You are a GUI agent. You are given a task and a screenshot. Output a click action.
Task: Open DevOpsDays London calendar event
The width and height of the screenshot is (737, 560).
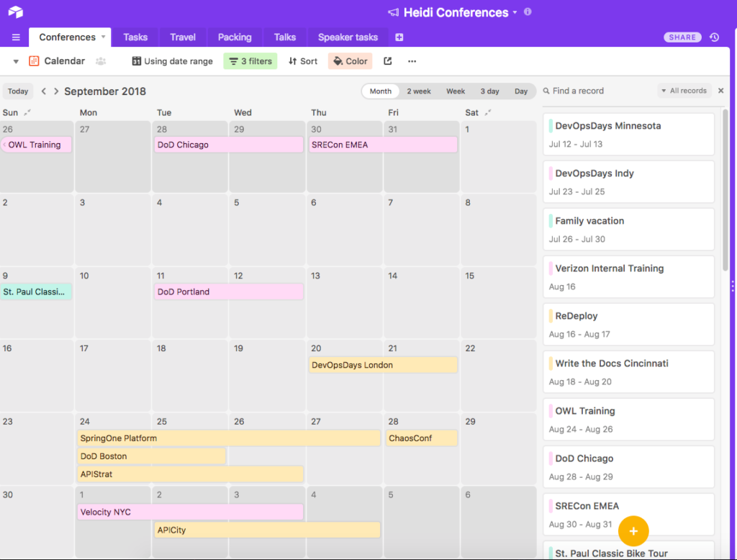(383, 365)
